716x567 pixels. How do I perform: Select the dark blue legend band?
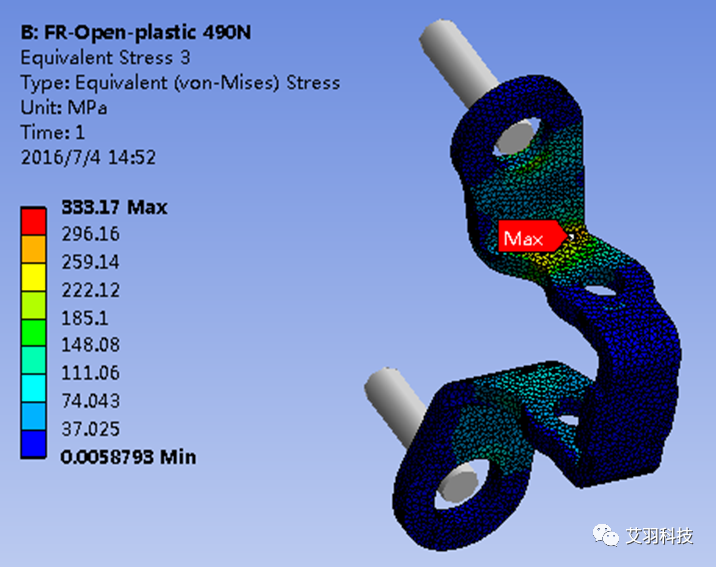coord(33,444)
